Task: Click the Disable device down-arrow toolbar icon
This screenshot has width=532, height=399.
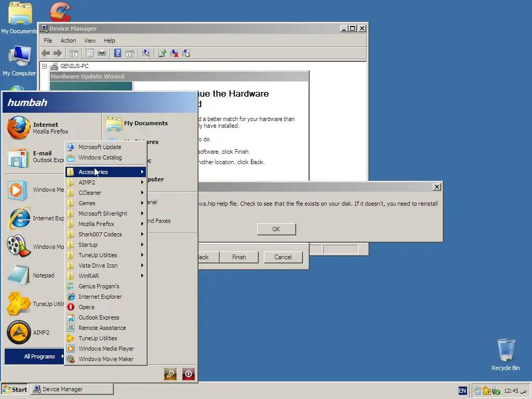Action: click(x=186, y=54)
